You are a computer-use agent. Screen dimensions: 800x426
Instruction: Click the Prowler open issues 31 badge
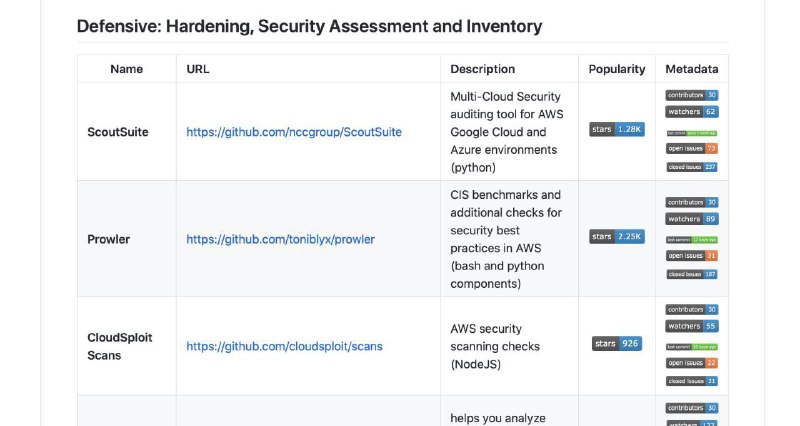point(692,256)
